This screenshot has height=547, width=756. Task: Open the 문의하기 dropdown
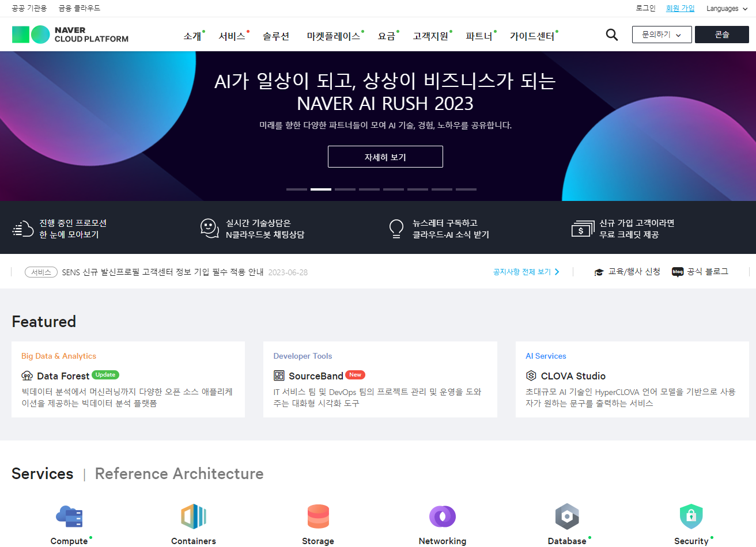661,35
